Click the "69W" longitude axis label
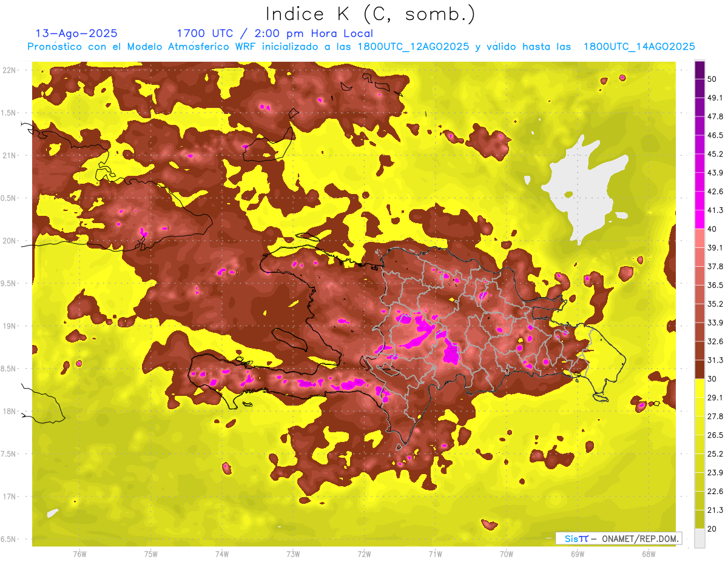The height and width of the screenshot is (562, 728). coord(577,554)
